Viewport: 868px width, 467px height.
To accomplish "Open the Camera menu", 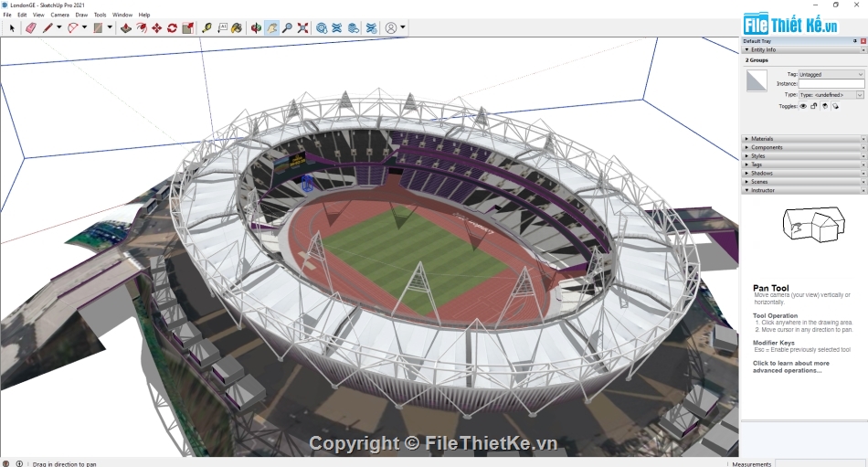I will click(x=59, y=15).
